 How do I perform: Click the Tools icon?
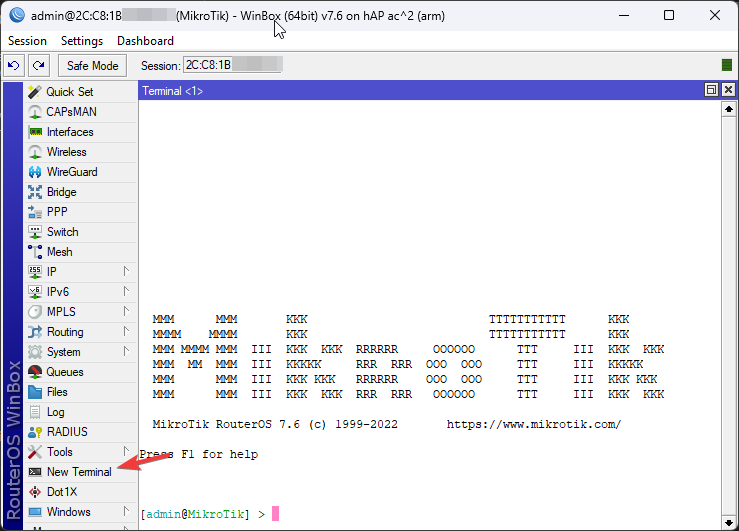(35, 452)
